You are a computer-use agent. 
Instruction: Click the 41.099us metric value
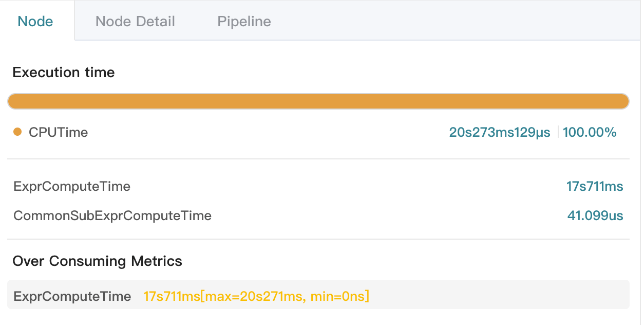(595, 215)
